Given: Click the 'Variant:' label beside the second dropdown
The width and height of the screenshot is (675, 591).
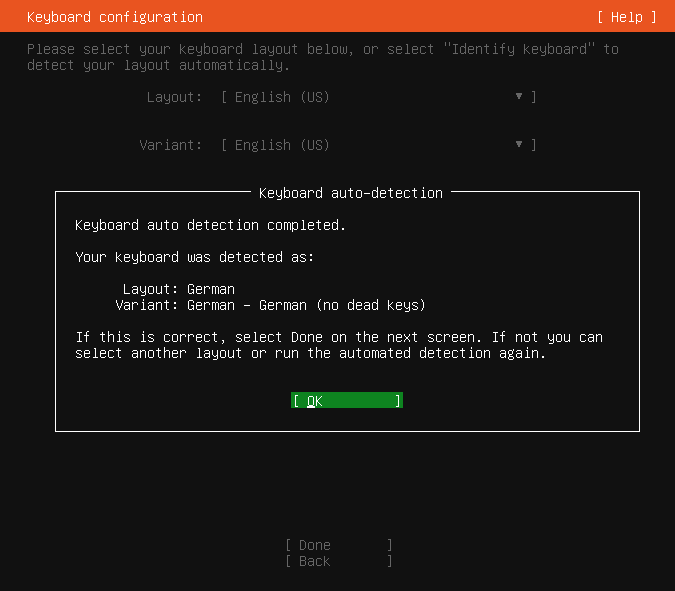Looking at the screenshot, I should [x=170, y=145].
